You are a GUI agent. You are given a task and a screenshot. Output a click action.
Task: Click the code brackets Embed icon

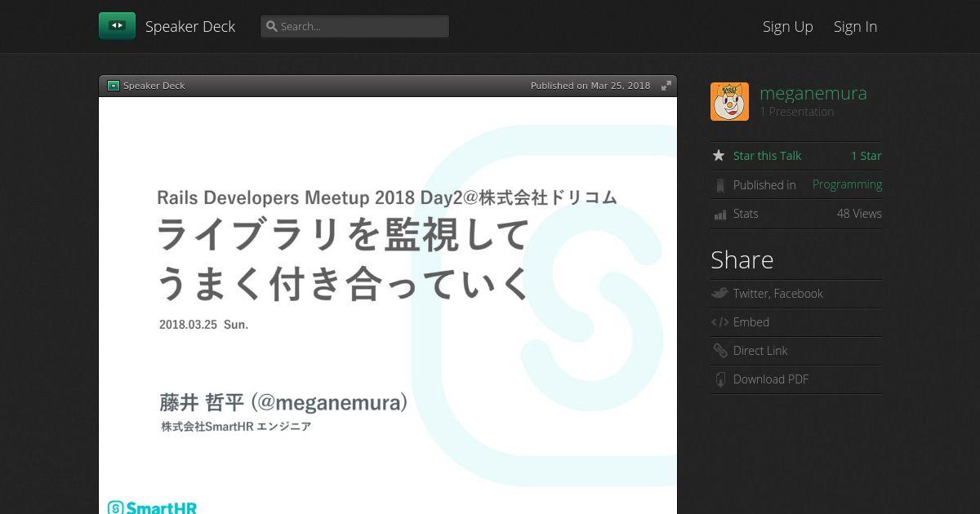[719, 322]
